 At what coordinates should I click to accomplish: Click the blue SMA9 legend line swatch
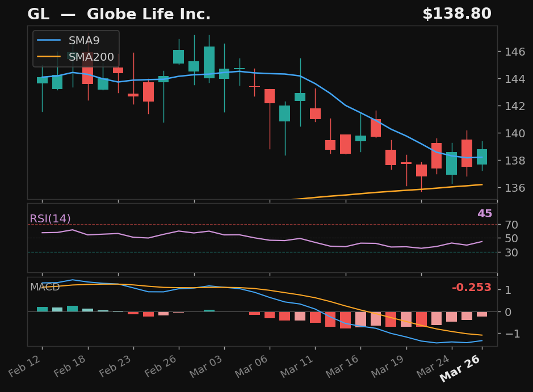49,41
